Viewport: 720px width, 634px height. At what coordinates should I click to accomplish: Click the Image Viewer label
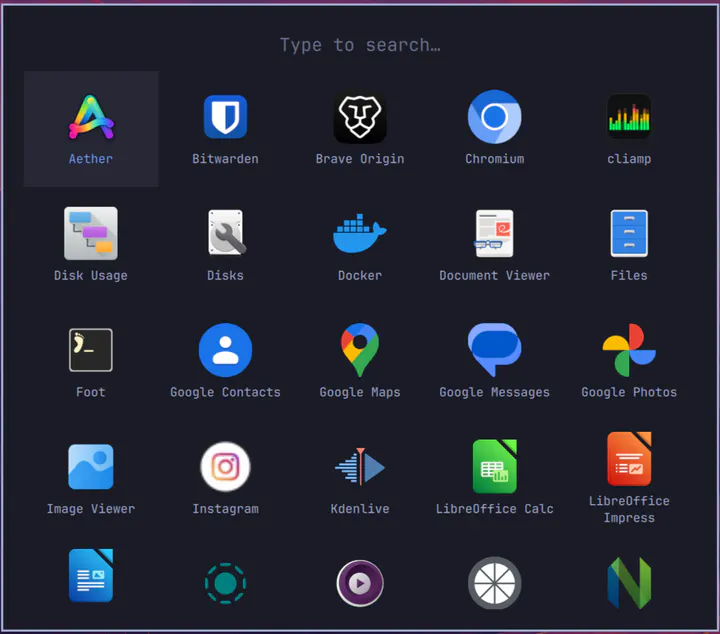(x=91, y=509)
